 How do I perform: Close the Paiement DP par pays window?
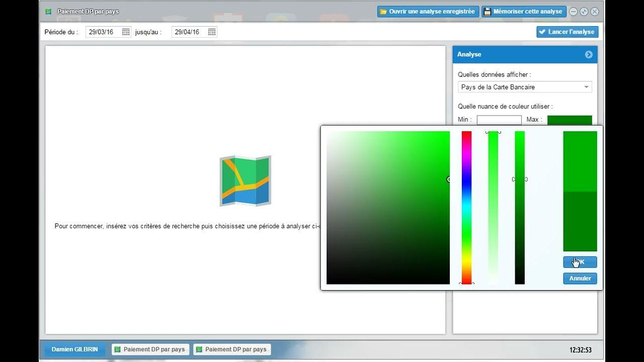[x=595, y=12]
